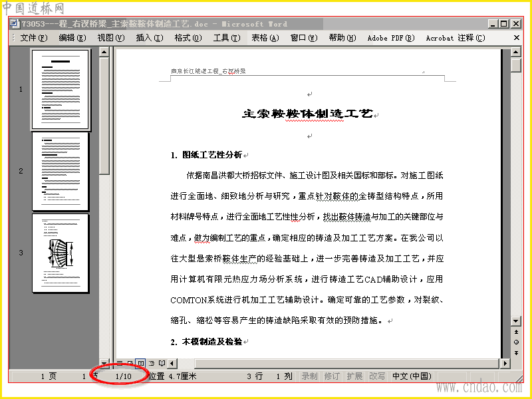The image size is (532, 399).
Task: Toggle 修订 track changes indicator
Action: pyautogui.click(x=332, y=376)
